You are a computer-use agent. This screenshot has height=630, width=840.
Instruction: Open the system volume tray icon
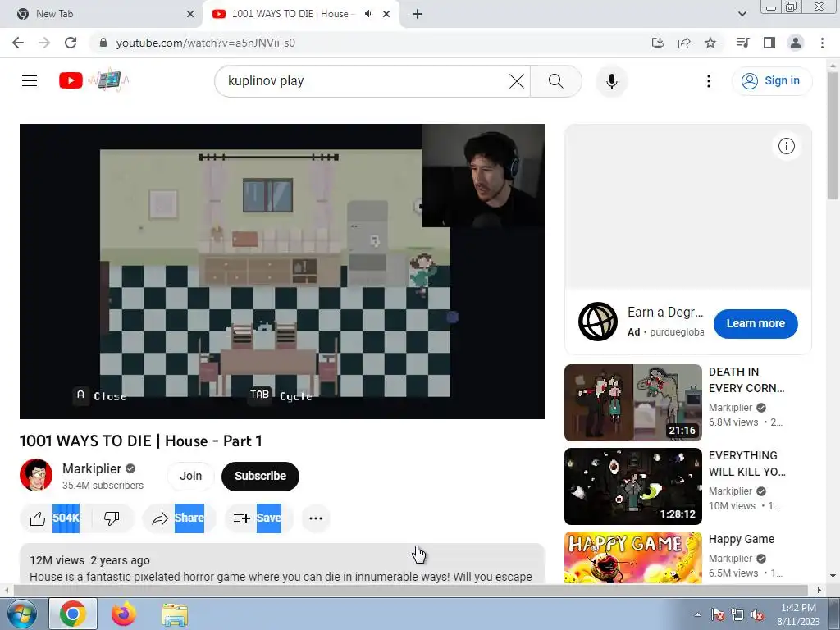[x=757, y=614]
